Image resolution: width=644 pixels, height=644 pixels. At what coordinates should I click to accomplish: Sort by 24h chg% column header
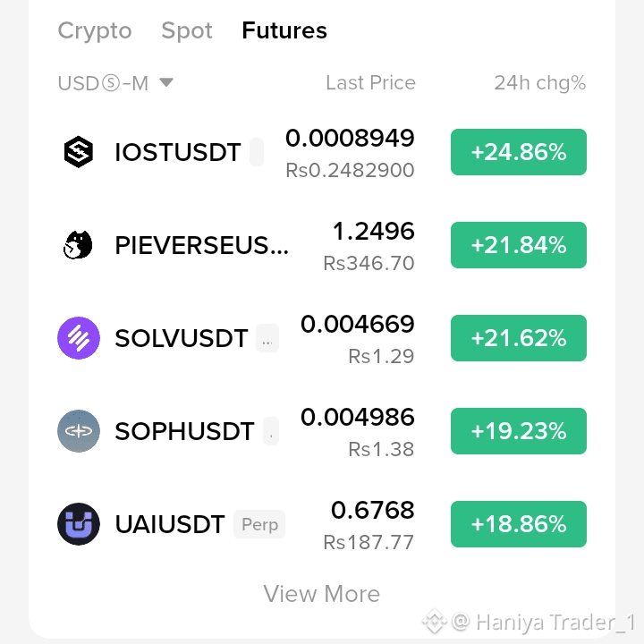[x=539, y=83]
